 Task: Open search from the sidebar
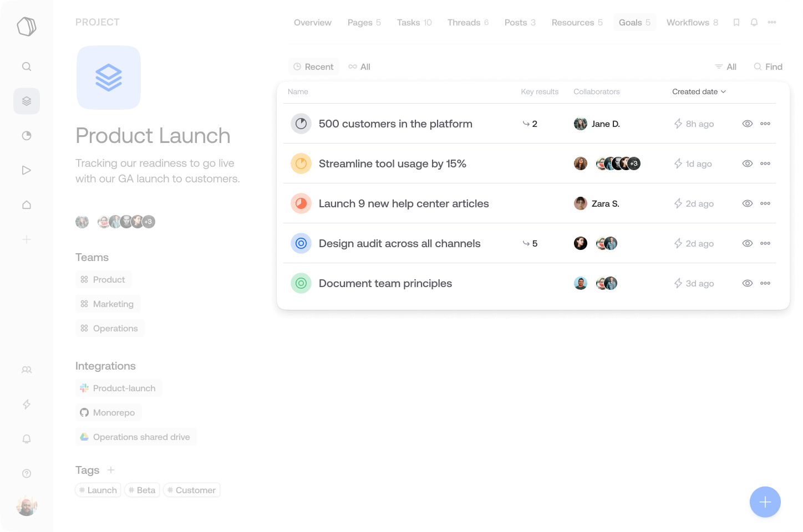[x=27, y=66]
